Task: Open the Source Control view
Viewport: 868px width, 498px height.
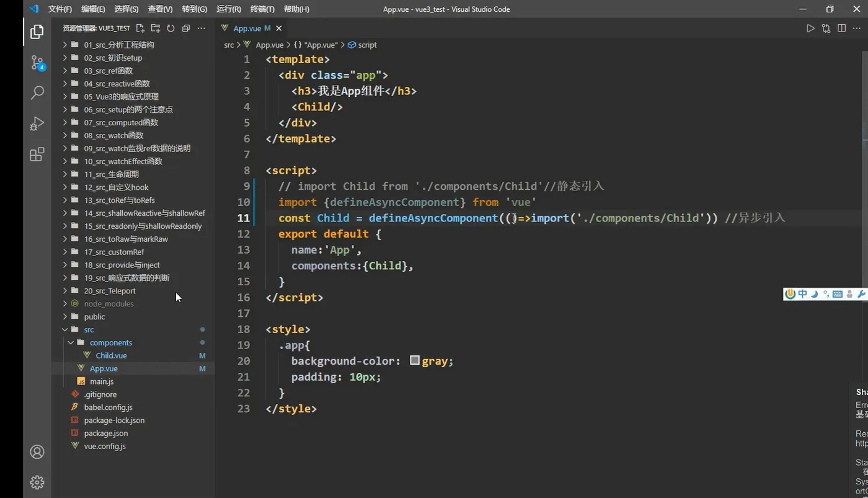Action: point(37,62)
